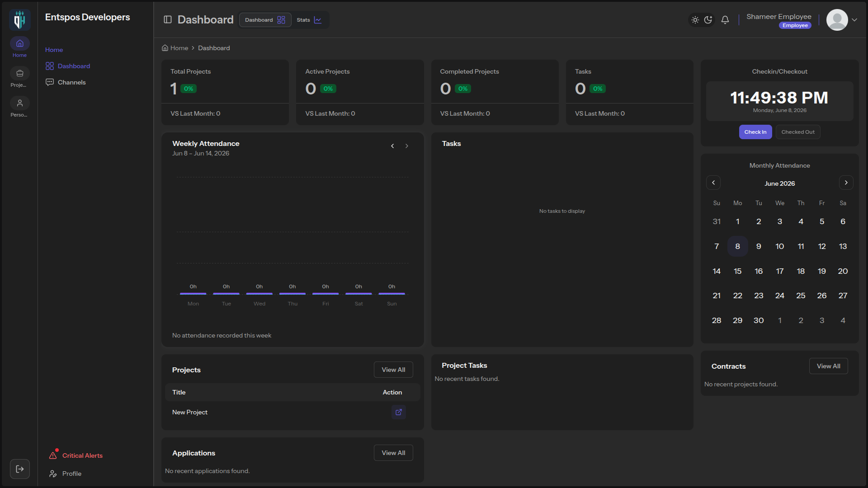Click the Action column header in Projects

[x=392, y=392]
